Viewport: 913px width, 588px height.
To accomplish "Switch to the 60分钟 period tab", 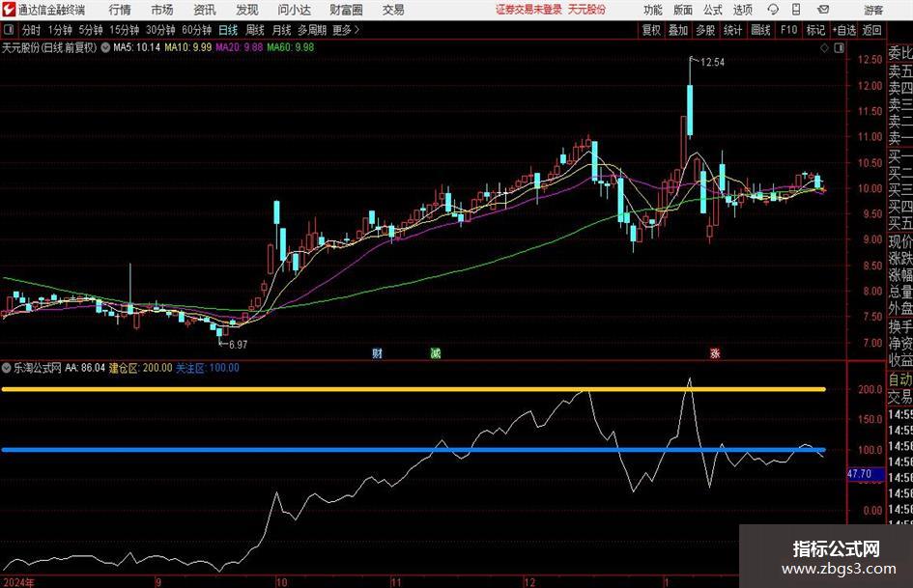I will tap(196, 30).
